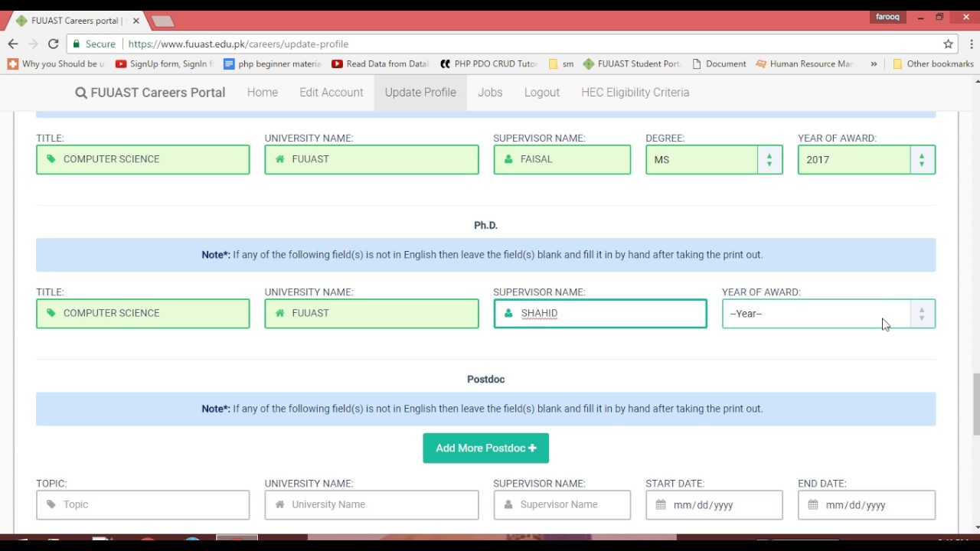Click the Ph.D. University Name field FUUAST
Image resolution: width=980 pixels, height=551 pixels.
coord(371,314)
